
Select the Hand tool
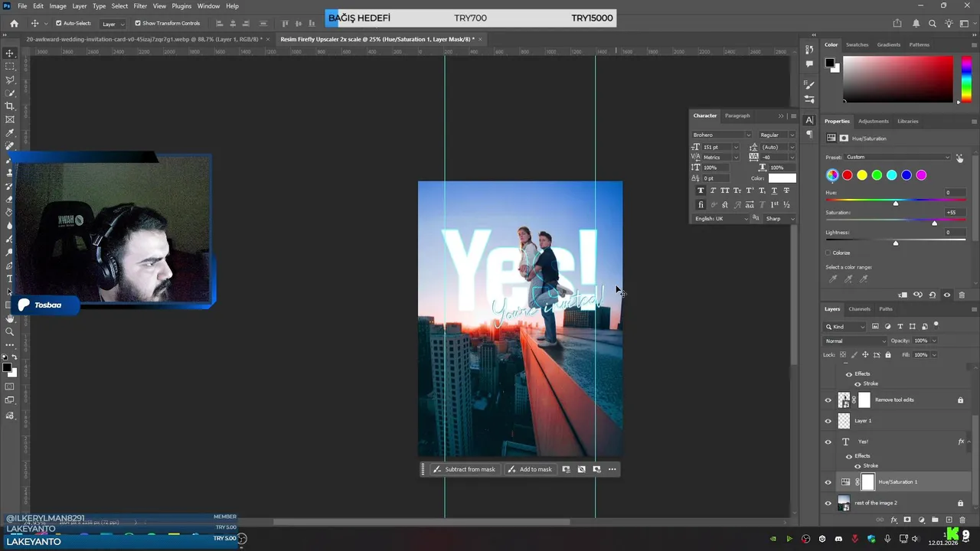[10, 318]
